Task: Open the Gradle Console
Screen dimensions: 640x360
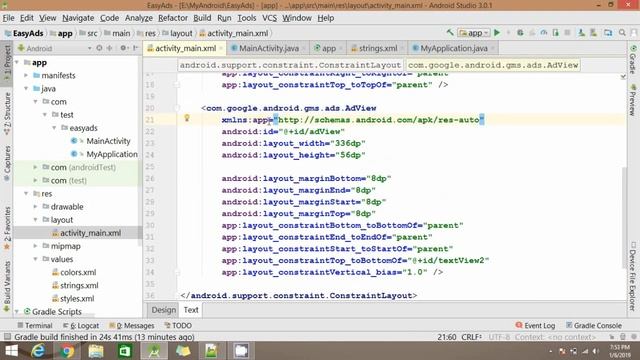Action: [594, 326]
